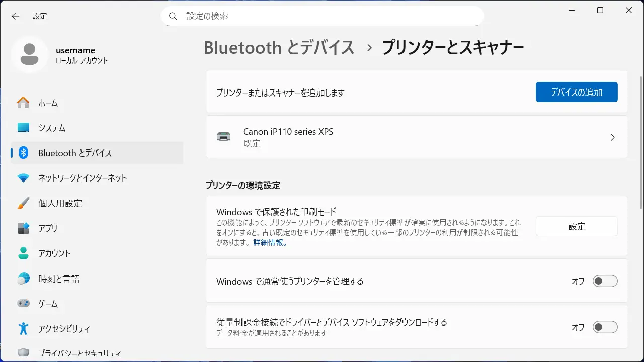644x362 pixels.
Task: Click the Apps (アプリ) icon in sidebar
Action: click(23, 228)
